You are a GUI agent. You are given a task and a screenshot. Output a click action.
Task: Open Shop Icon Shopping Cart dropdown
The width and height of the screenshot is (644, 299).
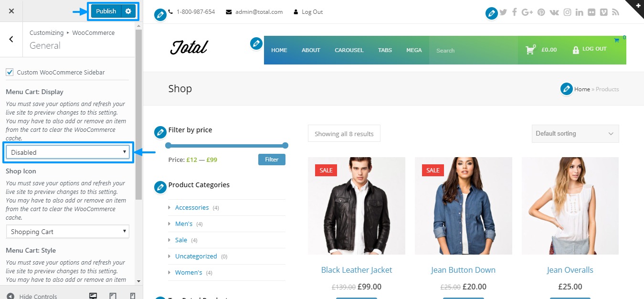[x=68, y=232]
